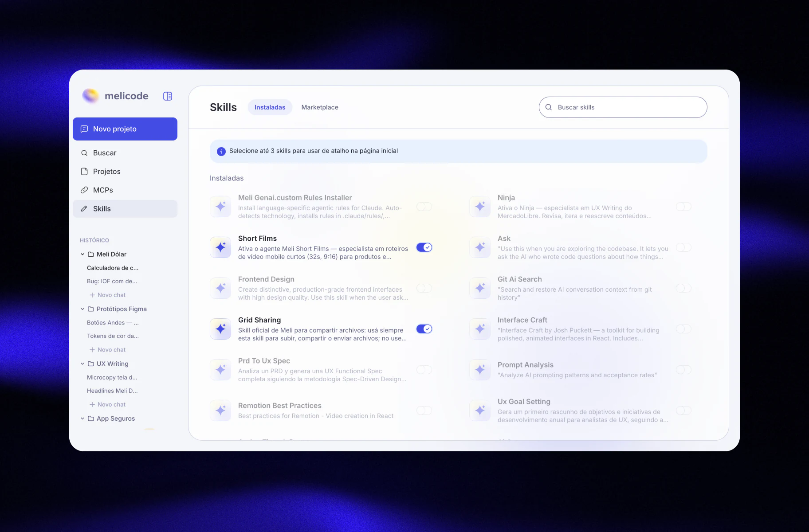Disable the Short Films skill toggle
The height and width of the screenshot is (532, 809).
coord(424,247)
